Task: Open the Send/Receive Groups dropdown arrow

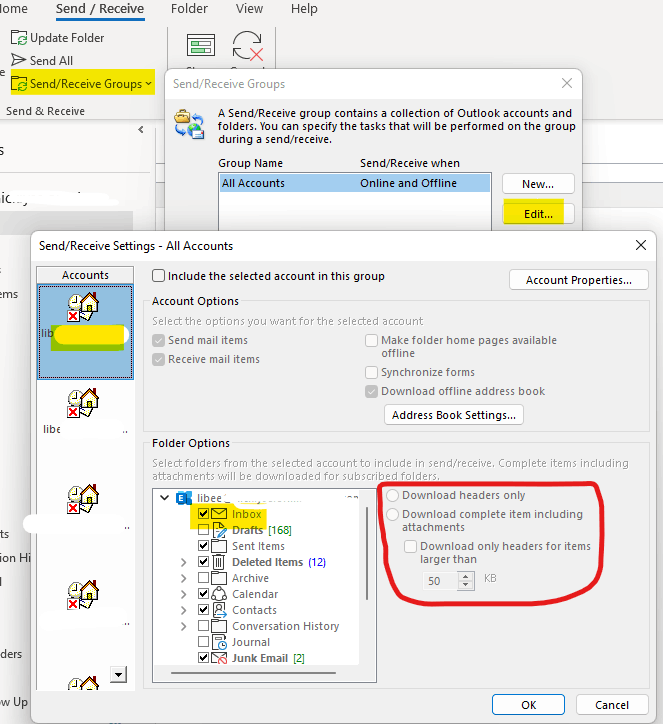Action: 149,84
